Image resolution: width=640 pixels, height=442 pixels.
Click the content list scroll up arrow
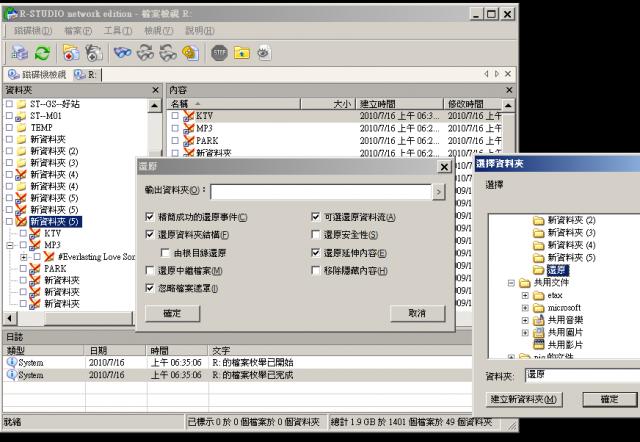point(508,105)
